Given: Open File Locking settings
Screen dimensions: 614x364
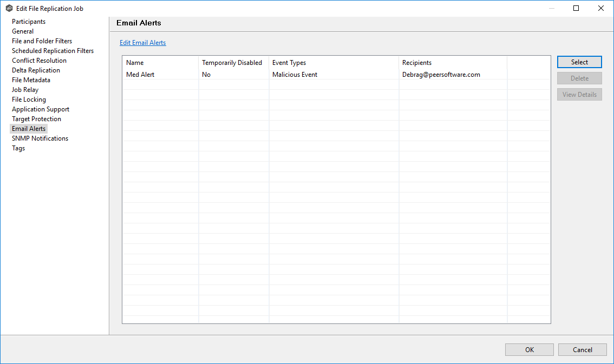Looking at the screenshot, I should 29,100.
